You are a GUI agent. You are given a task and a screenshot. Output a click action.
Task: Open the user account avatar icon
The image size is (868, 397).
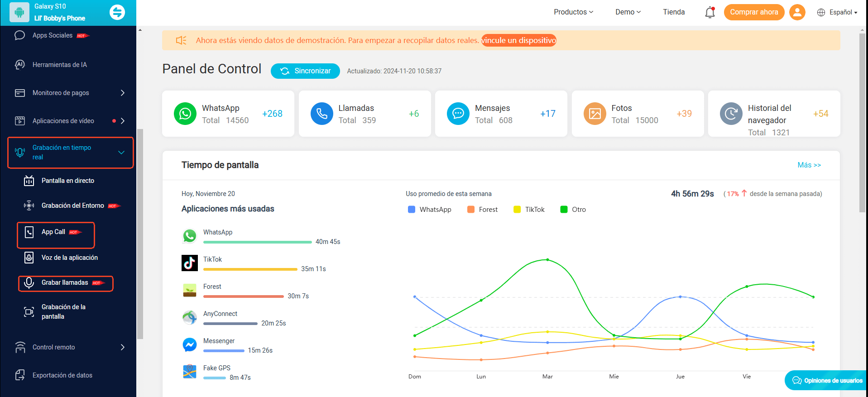click(x=797, y=12)
